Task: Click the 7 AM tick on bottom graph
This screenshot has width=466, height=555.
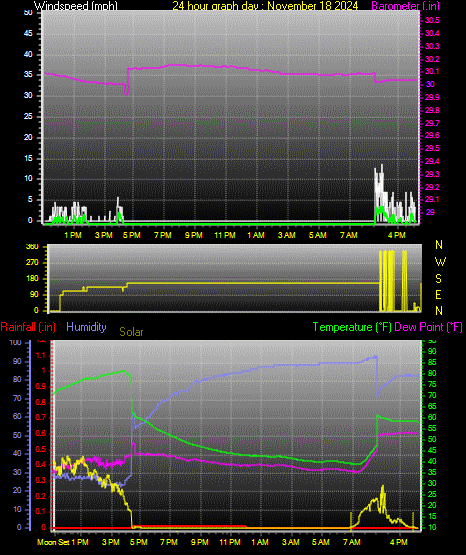Action: coord(352,542)
